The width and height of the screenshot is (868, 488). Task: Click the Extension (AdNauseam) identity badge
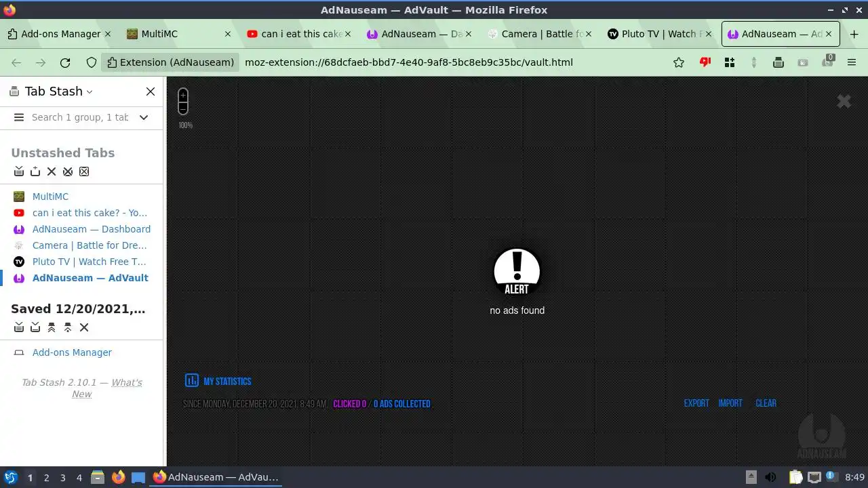(171, 62)
